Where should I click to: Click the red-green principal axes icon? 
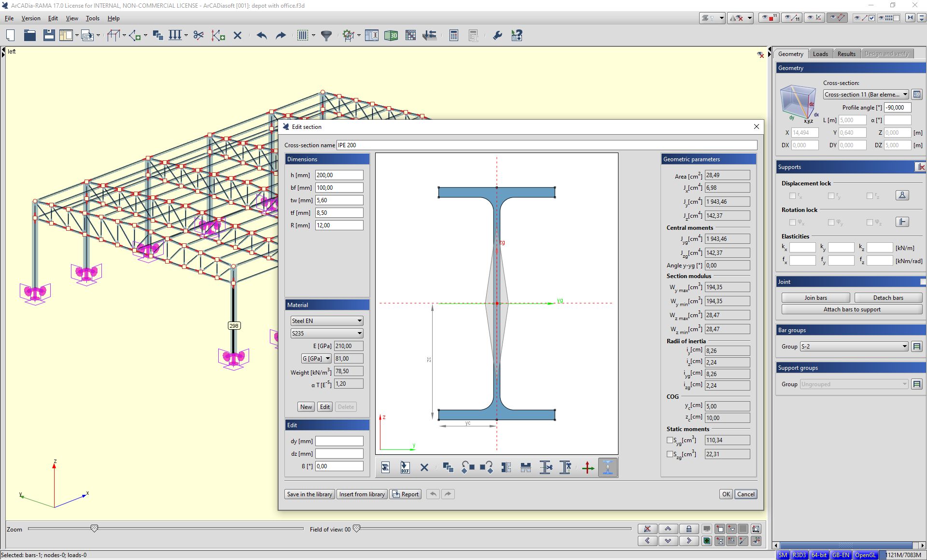coord(588,467)
